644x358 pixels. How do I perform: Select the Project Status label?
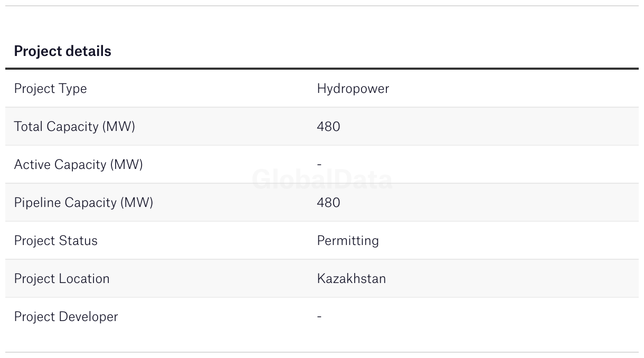click(55, 240)
